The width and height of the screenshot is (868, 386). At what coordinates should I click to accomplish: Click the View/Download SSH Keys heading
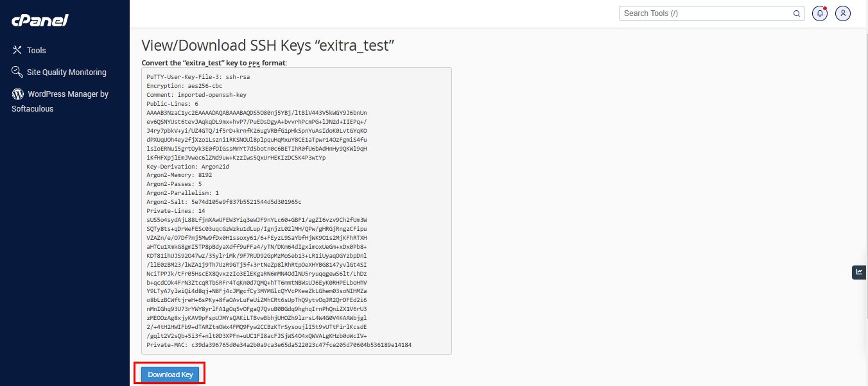click(267, 46)
